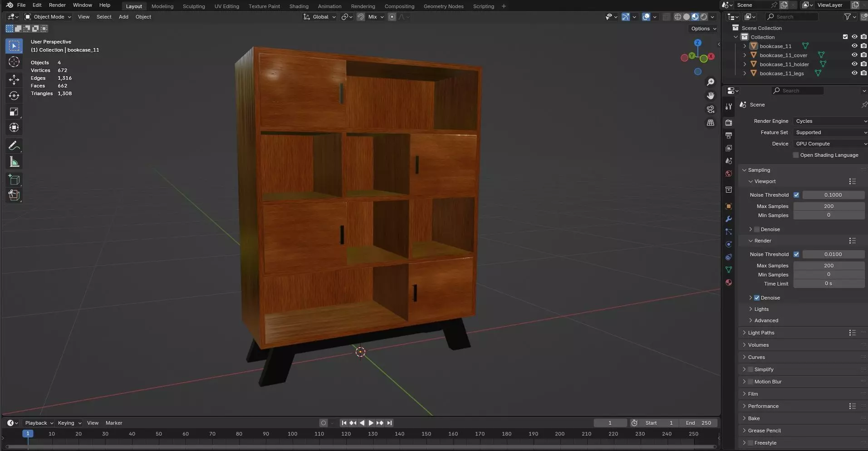Hide bookcase_11_cover in viewport
Viewport: 868px width, 451px height.
pyautogui.click(x=854, y=55)
